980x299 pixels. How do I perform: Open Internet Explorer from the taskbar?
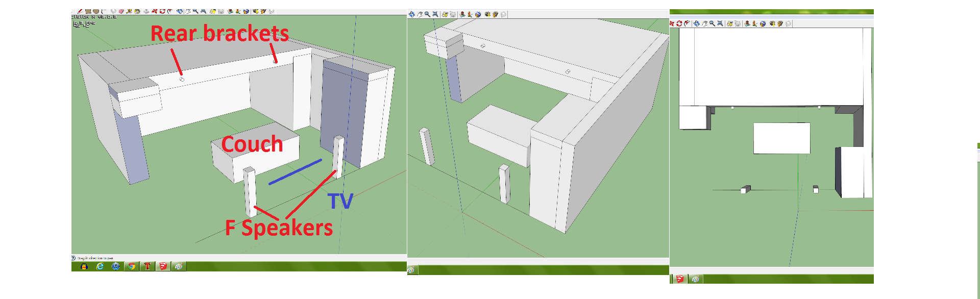[x=100, y=266]
